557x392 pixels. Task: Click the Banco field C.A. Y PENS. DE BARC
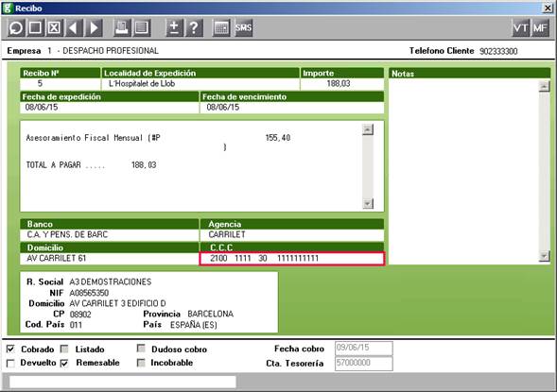[x=110, y=235]
